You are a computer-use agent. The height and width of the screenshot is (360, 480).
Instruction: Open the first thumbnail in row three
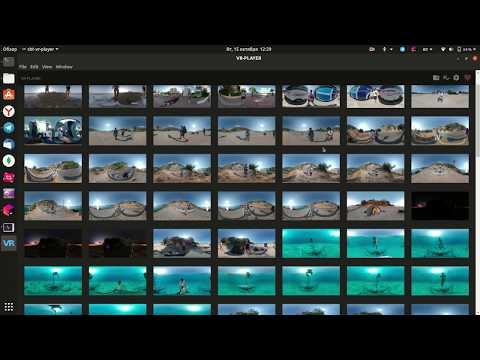[x=53, y=168]
